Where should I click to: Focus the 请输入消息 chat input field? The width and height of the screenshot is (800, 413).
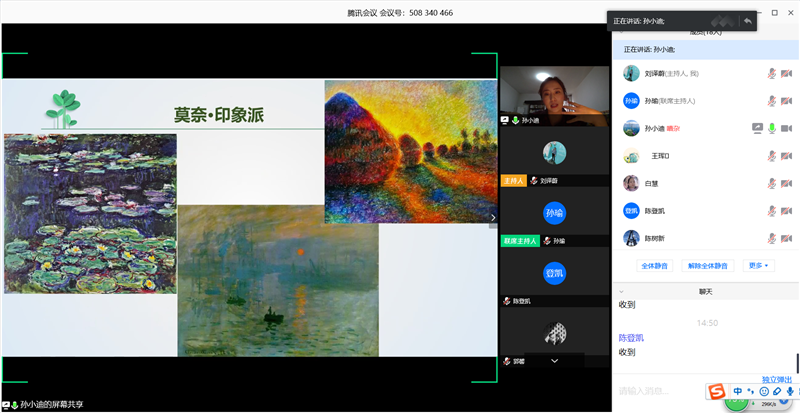pyautogui.click(x=659, y=392)
